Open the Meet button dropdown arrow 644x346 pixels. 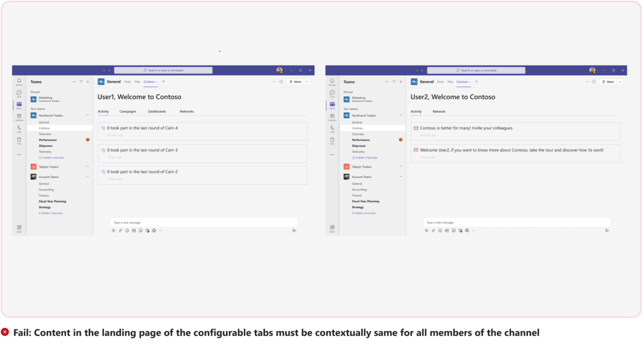coord(306,82)
